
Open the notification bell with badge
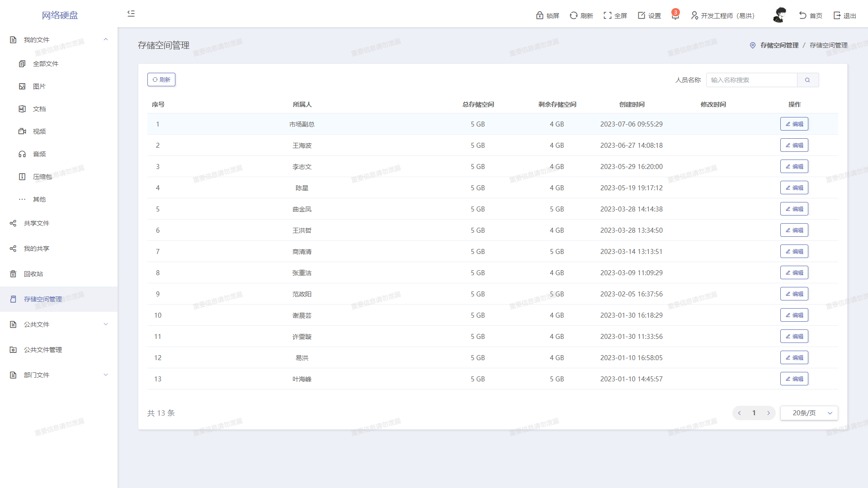click(x=675, y=16)
